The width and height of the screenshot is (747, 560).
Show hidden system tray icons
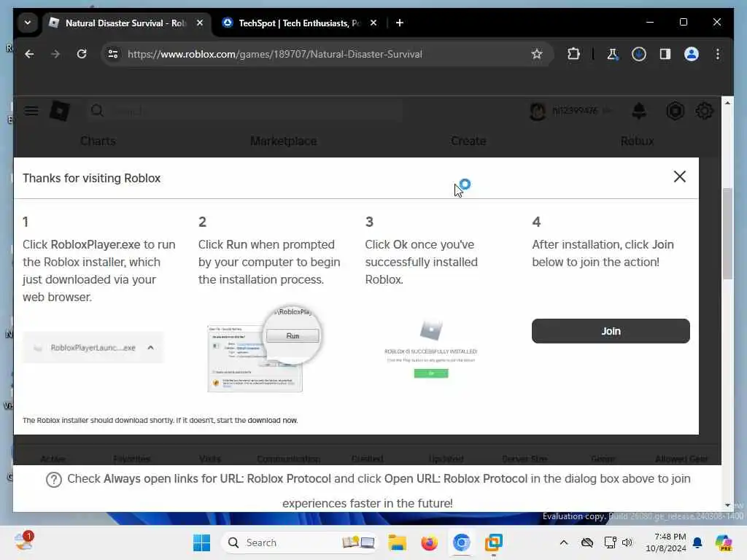tap(564, 542)
